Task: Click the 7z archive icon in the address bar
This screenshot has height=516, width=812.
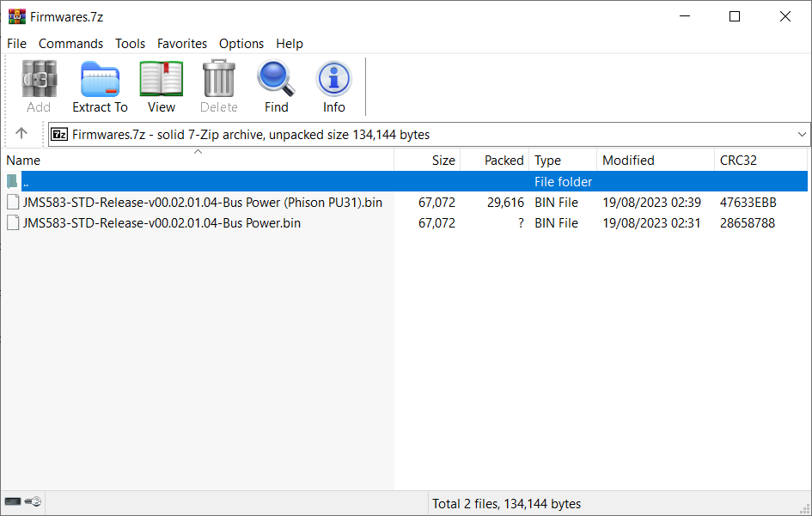Action: pyautogui.click(x=59, y=135)
